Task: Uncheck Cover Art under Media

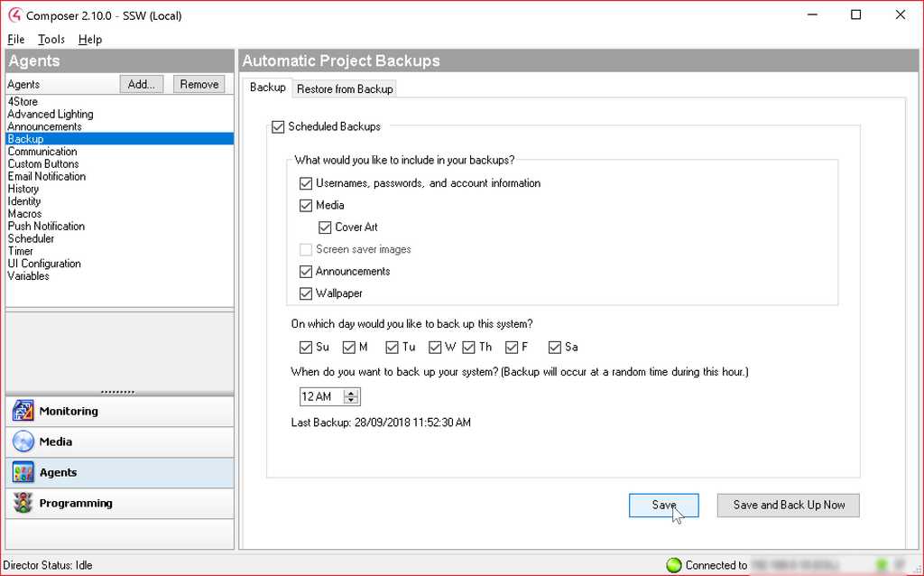Action: [325, 228]
